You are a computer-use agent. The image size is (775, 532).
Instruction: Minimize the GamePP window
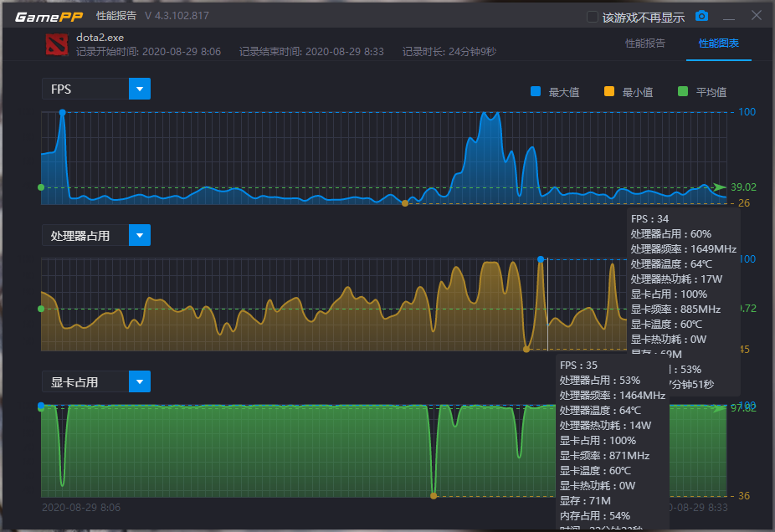click(728, 18)
